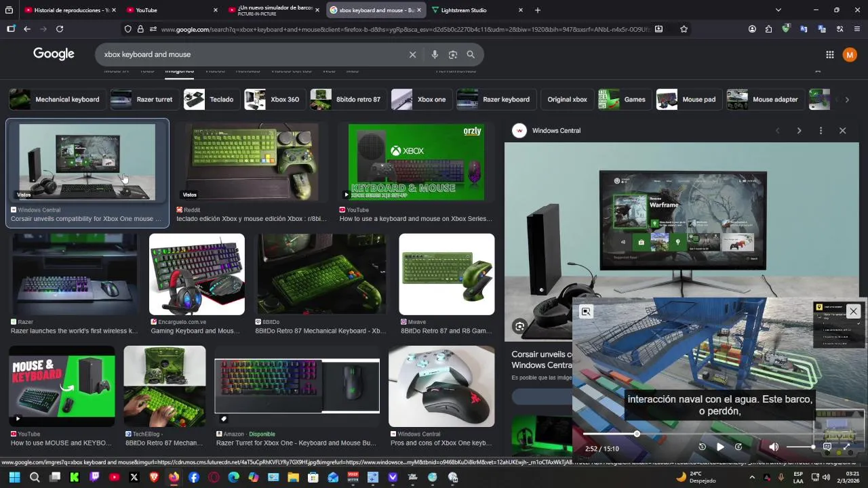Go to next image in preview panel
Image resolution: width=868 pixels, height=488 pixels.
click(799, 131)
